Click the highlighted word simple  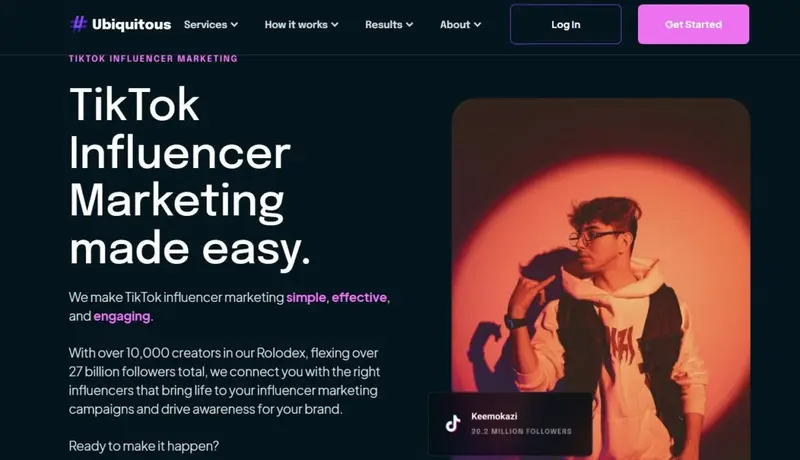[x=306, y=297]
